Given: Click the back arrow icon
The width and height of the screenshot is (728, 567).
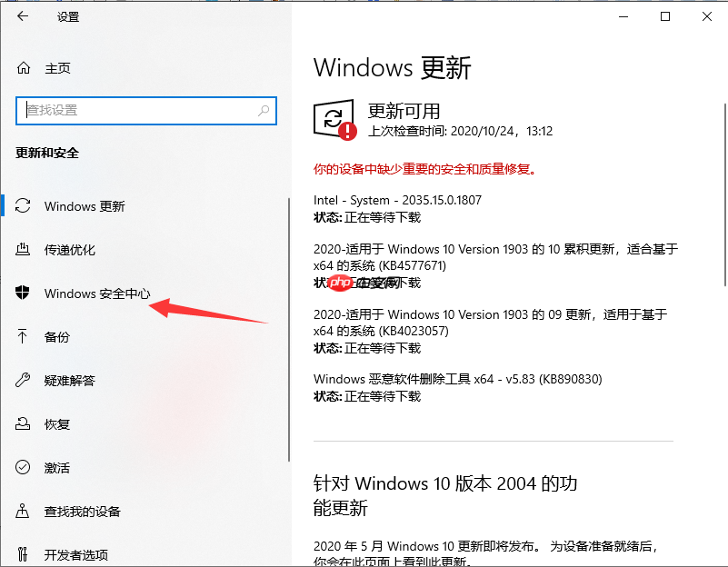Looking at the screenshot, I should [23, 16].
